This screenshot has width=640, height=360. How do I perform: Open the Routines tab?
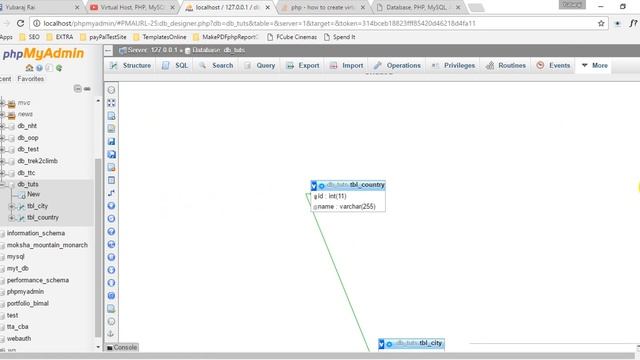pyautogui.click(x=506, y=65)
